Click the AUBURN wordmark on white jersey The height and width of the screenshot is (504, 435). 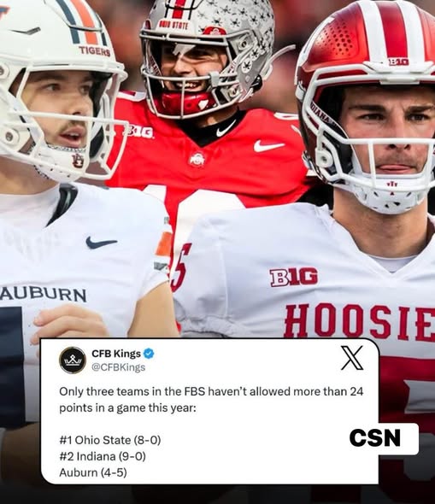click(x=43, y=295)
